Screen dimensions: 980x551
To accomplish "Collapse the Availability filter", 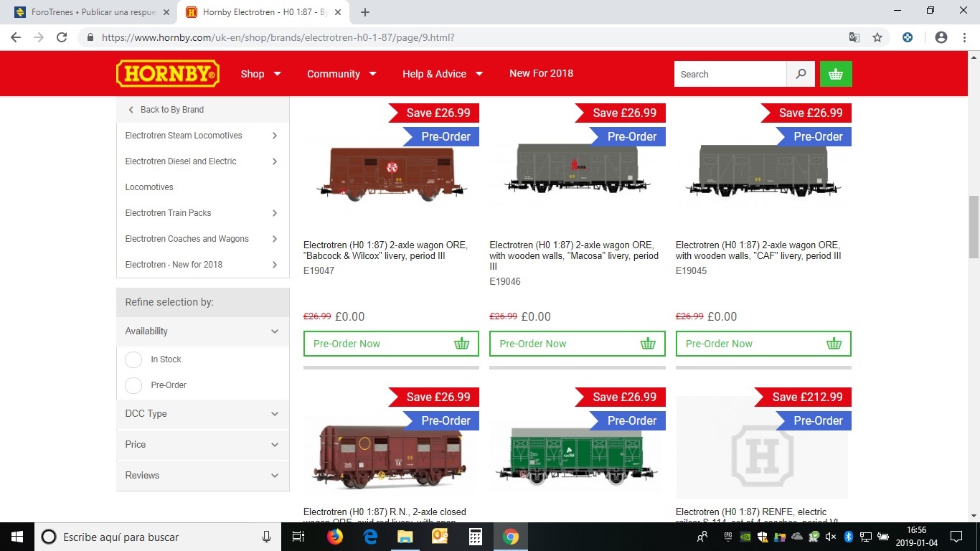I will 202,331.
